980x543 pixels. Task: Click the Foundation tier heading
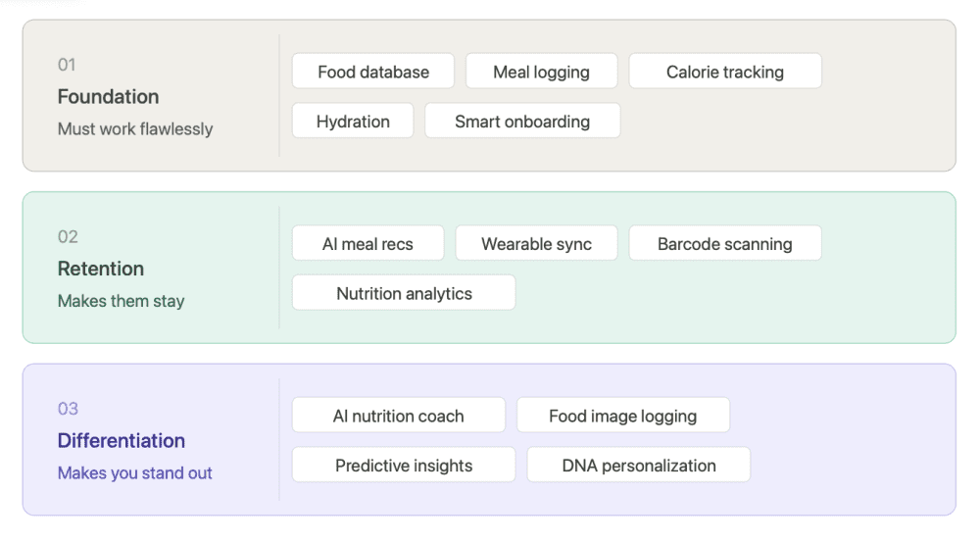pos(108,97)
